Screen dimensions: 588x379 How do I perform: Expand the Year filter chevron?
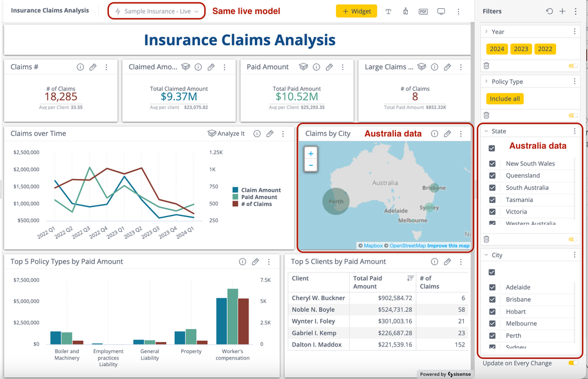click(x=486, y=32)
